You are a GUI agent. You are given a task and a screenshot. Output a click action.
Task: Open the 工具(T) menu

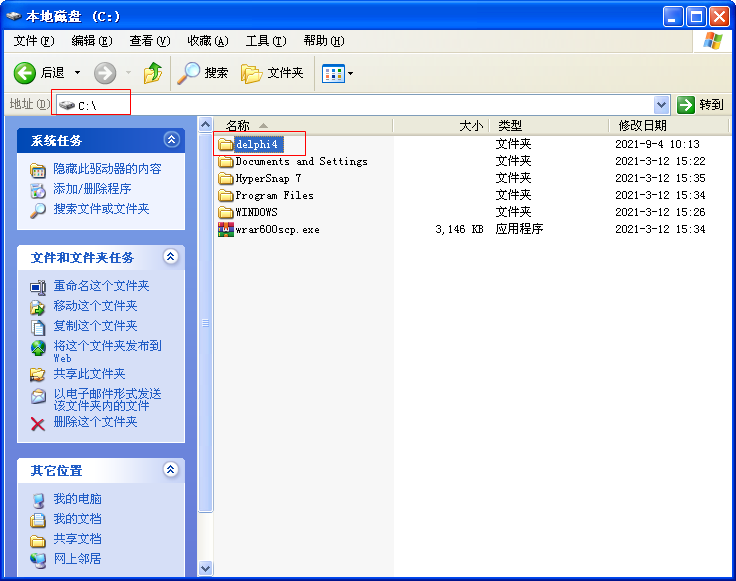point(266,41)
